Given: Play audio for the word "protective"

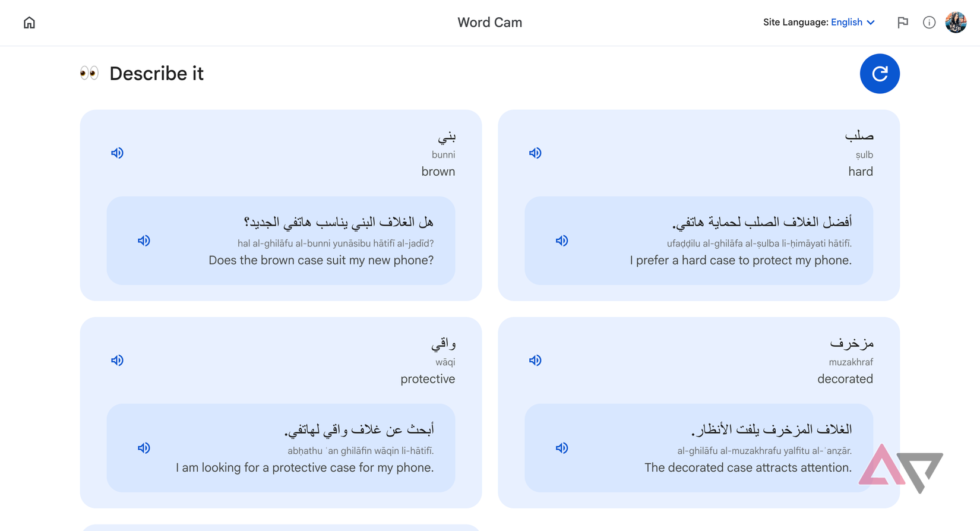Looking at the screenshot, I should pyautogui.click(x=118, y=360).
